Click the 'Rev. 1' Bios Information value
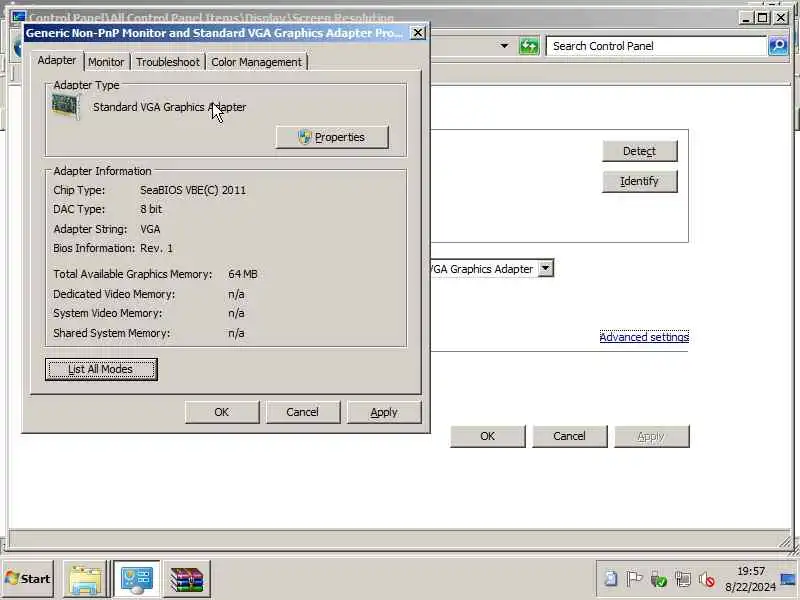800x600 pixels. 156,248
